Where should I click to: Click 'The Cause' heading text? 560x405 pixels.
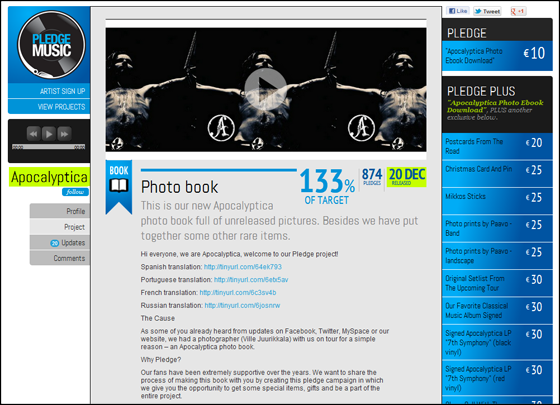click(x=158, y=318)
